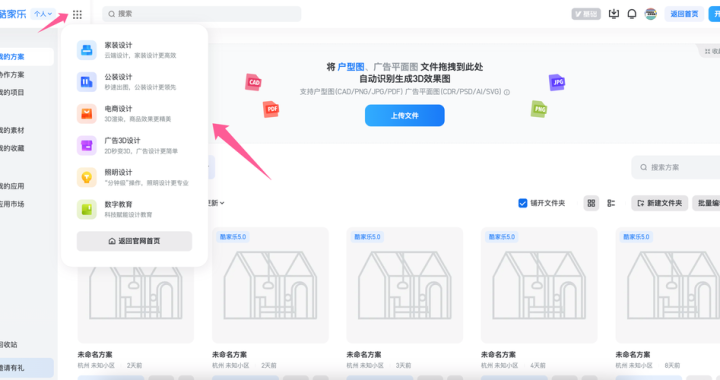Focus the top 搜索 search box
The width and height of the screenshot is (720, 380).
pos(202,14)
